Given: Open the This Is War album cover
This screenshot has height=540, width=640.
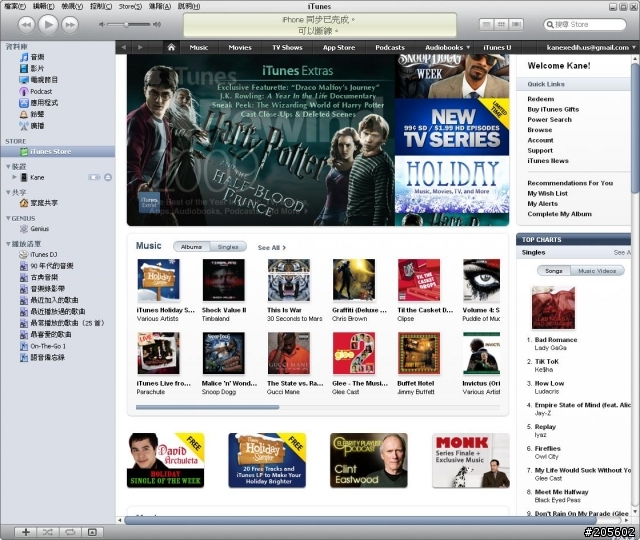Looking at the screenshot, I should click(289, 280).
